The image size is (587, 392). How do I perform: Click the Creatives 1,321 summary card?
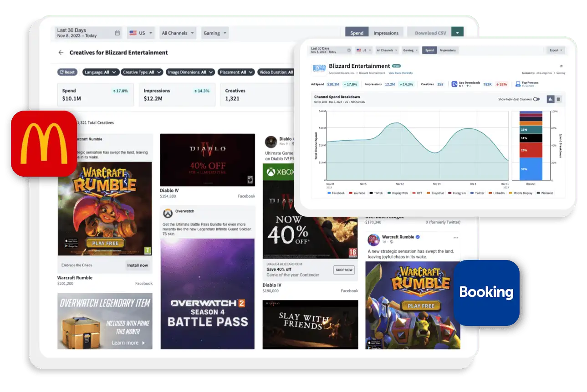[x=257, y=95]
